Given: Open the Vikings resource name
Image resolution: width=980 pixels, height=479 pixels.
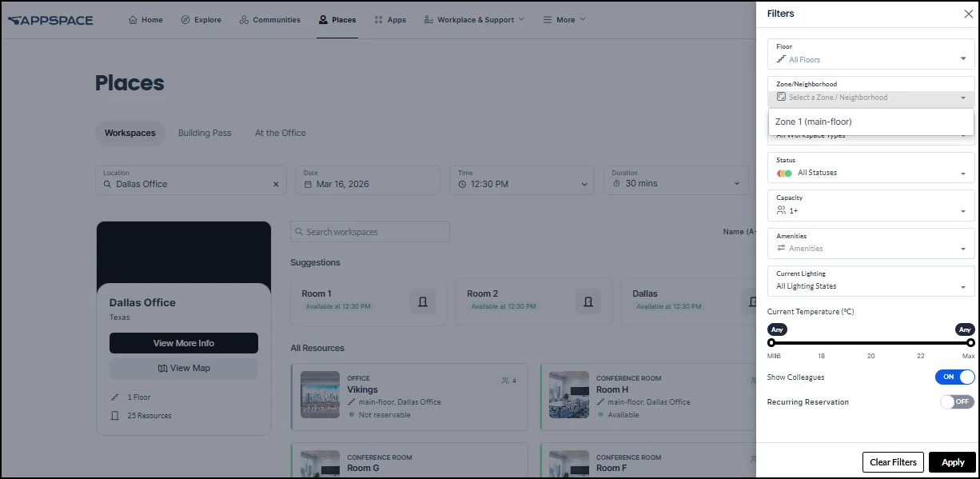Looking at the screenshot, I should [x=362, y=389].
